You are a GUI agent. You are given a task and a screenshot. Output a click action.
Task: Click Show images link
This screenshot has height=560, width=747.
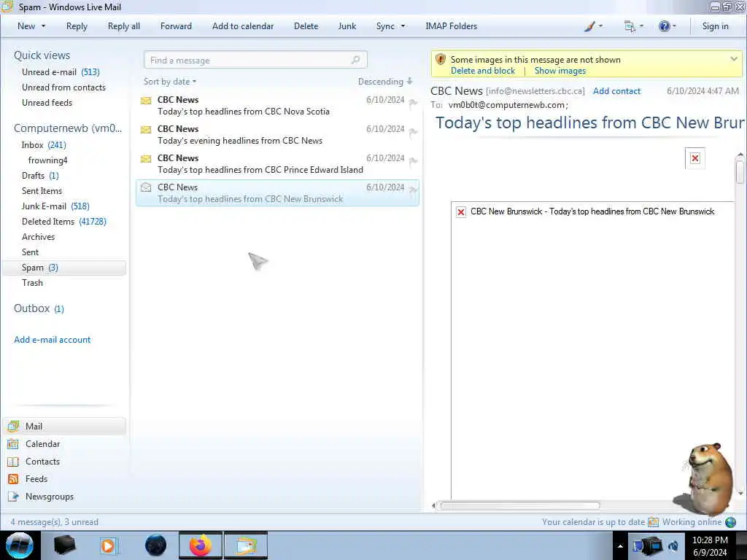[560, 71]
